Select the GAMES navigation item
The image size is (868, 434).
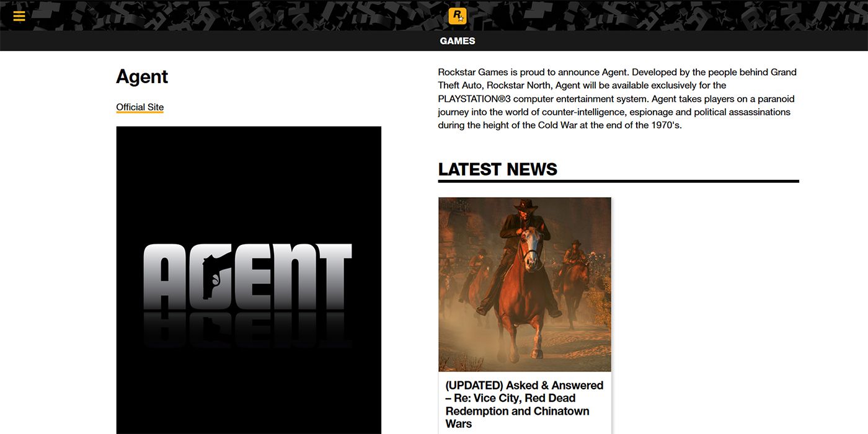458,41
